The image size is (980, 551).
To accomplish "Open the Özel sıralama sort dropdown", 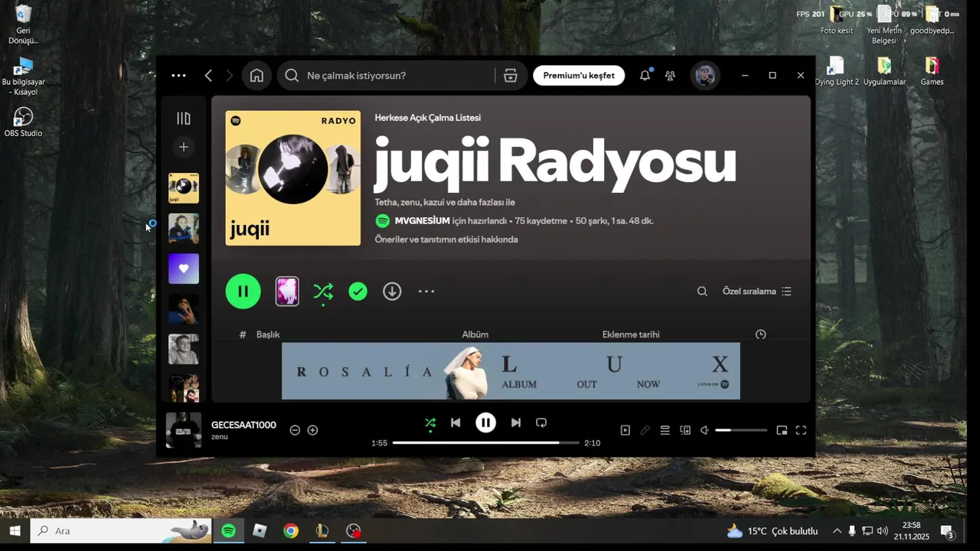I will pyautogui.click(x=757, y=292).
